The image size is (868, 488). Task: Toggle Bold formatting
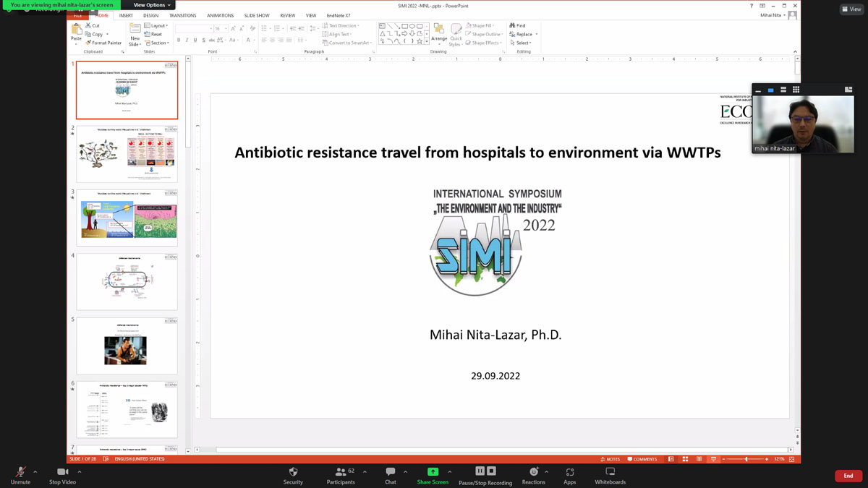179,40
